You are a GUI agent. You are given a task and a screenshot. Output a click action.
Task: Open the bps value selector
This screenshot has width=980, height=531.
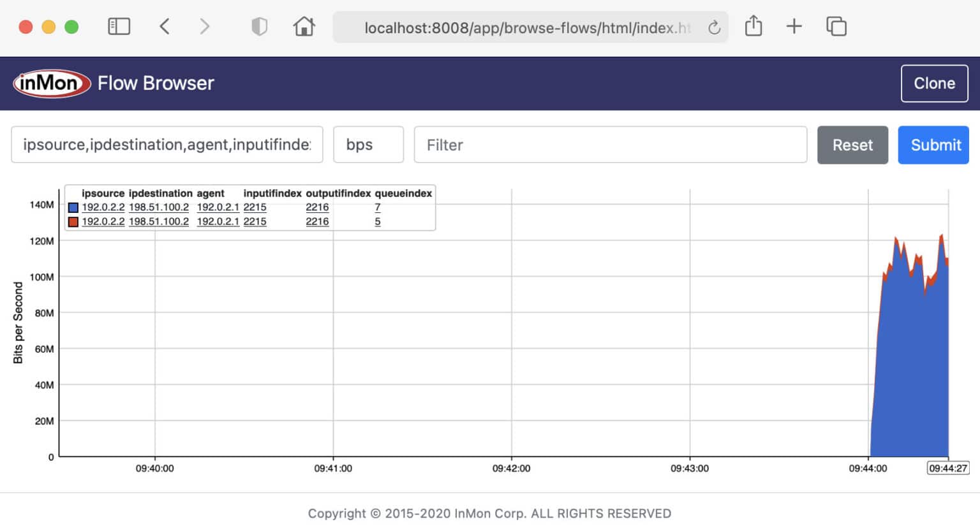(x=368, y=145)
